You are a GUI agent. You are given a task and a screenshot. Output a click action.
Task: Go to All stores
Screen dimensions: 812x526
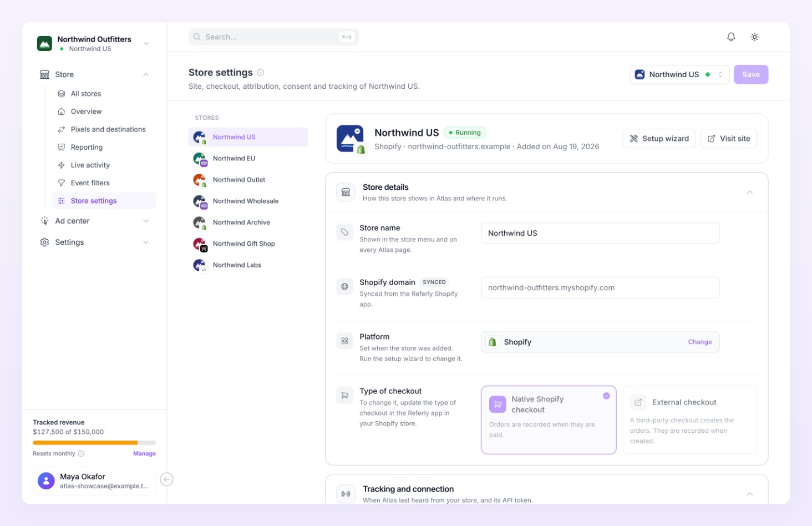(x=104, y=94)
